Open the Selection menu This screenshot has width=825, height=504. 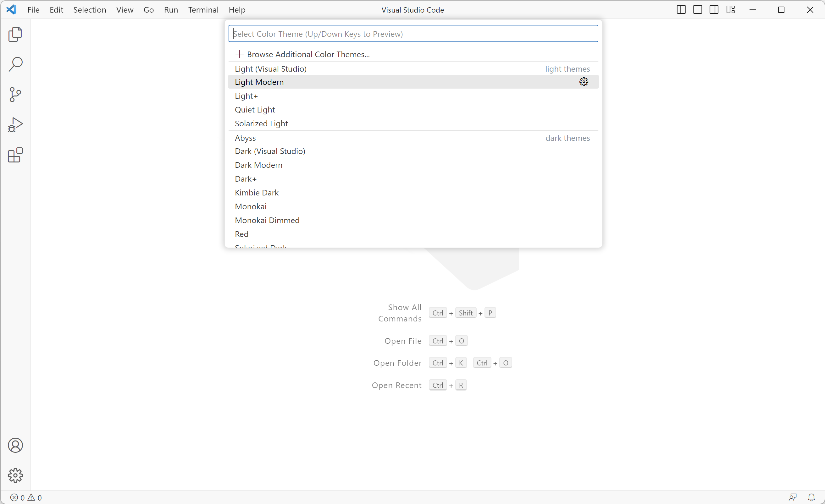click(89, 10)
